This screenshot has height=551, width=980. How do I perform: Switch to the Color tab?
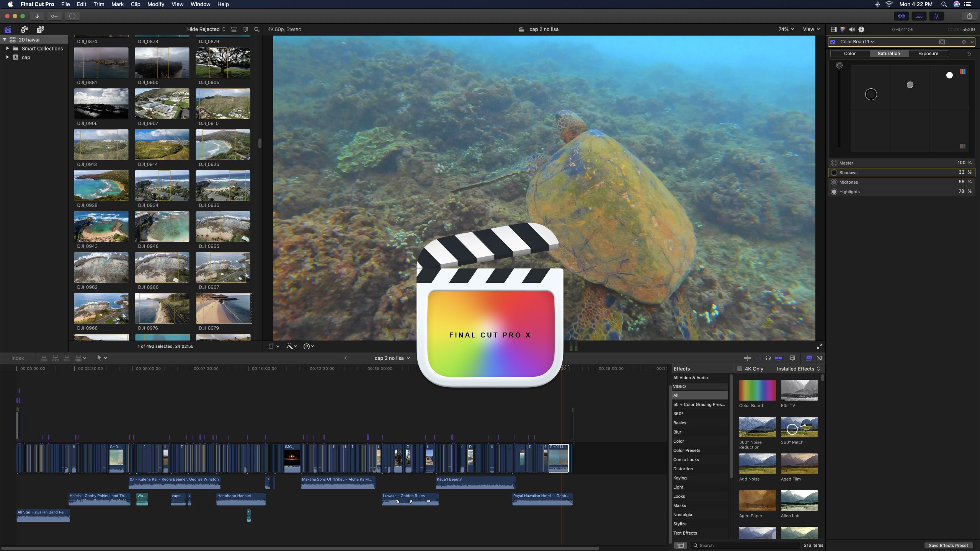850,54
